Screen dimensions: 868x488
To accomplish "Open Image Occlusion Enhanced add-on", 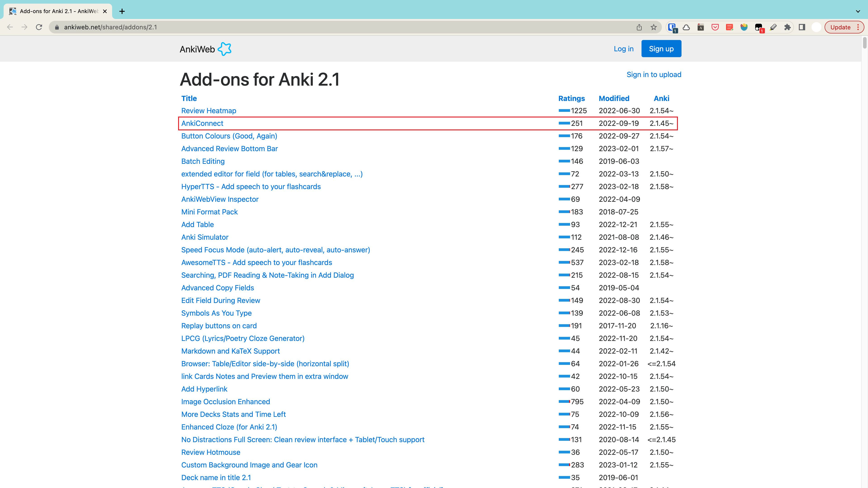I will click(225, 402).
